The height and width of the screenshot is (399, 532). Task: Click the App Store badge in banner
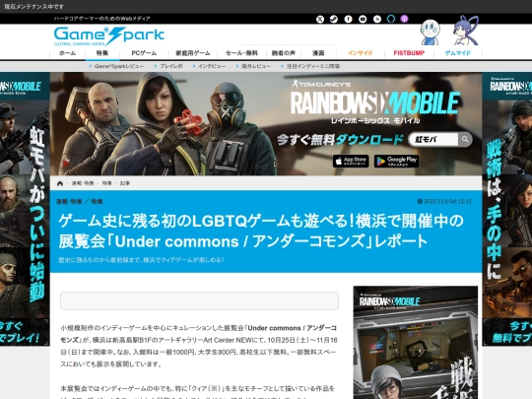351,162
